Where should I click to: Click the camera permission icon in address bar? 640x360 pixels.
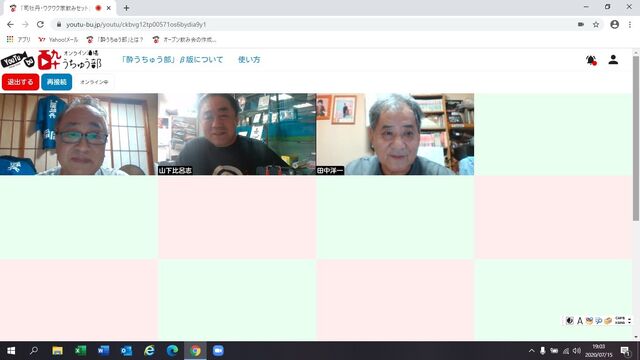point(581,24)
